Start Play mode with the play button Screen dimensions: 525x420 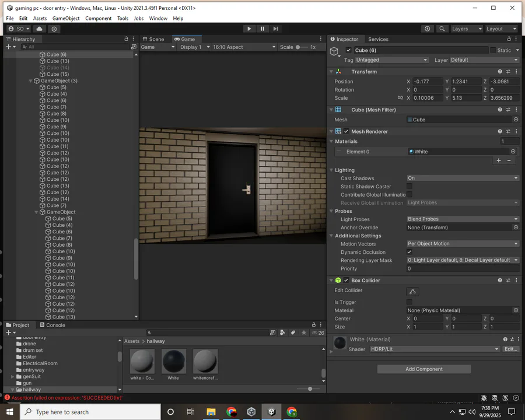click(x=249, y=29)
